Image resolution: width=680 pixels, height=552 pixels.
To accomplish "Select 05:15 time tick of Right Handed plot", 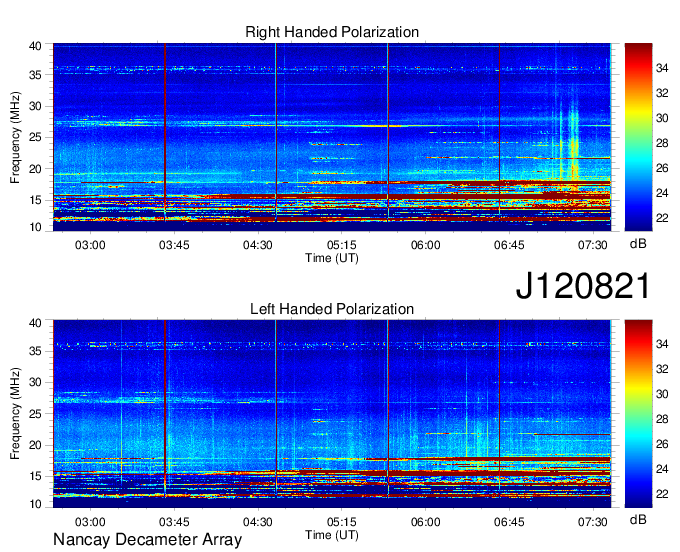I will tap(342, 245).
